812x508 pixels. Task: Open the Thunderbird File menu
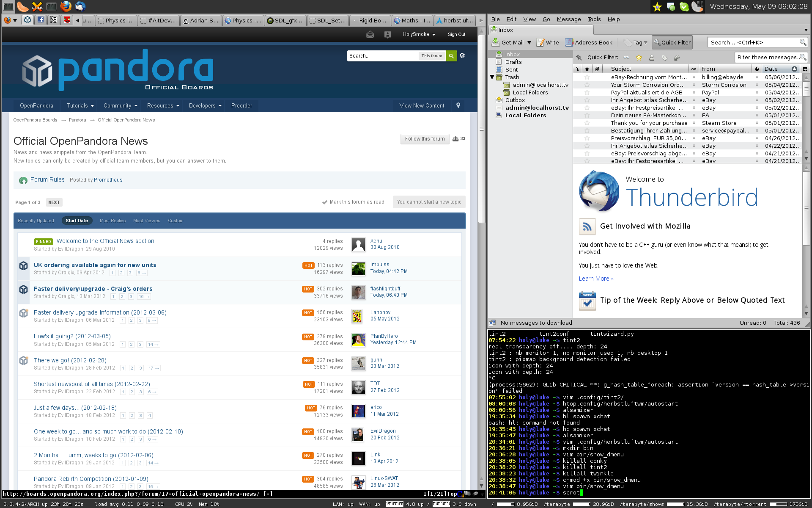tap(495, 19)
